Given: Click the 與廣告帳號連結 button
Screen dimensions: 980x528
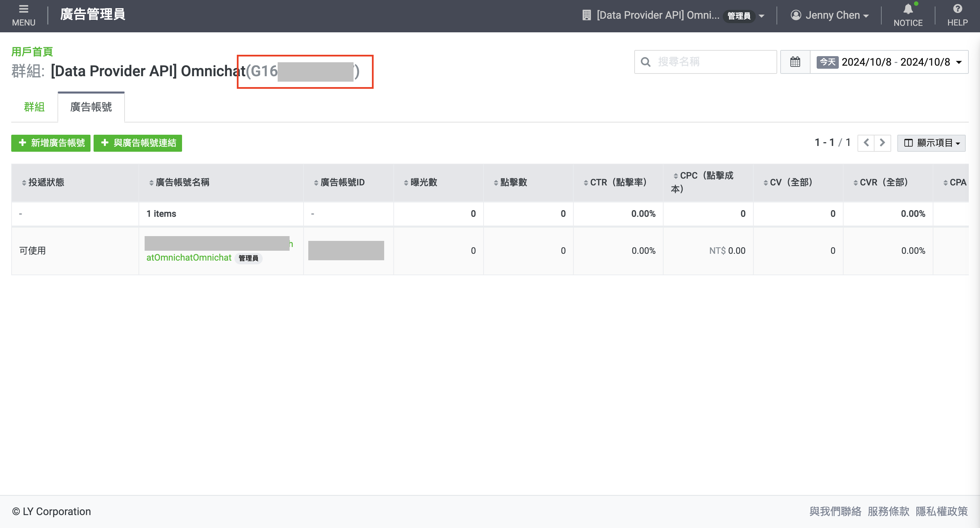Looking at the screenshot, I should (x=138, y=143).
